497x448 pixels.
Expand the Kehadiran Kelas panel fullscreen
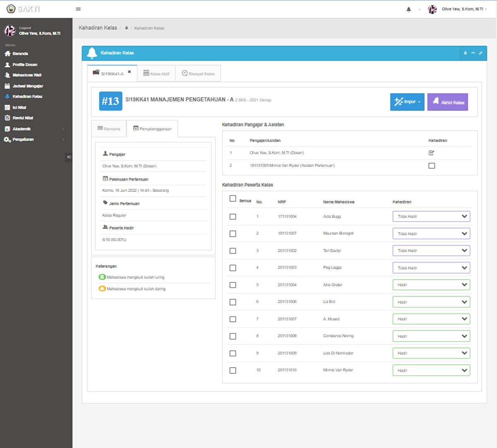pyautogui.click(x=480, y=53)
